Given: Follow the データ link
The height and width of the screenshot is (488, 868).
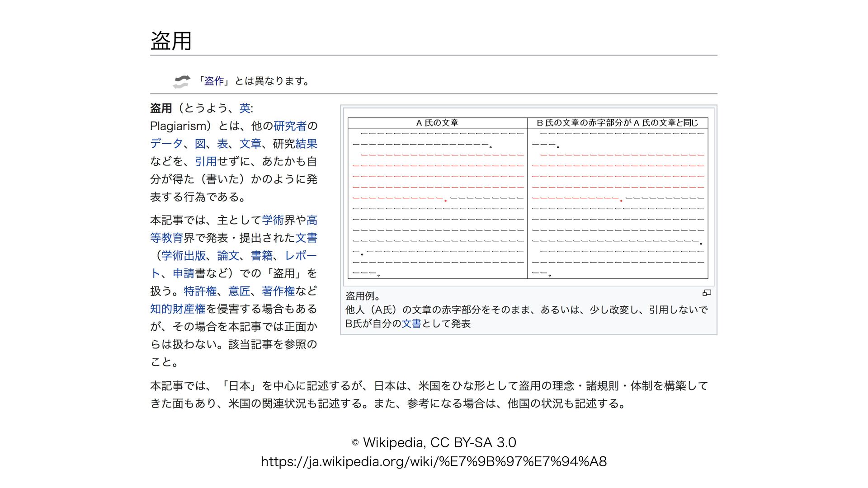Looking at the screenshot, I should (x=166, y=144).
